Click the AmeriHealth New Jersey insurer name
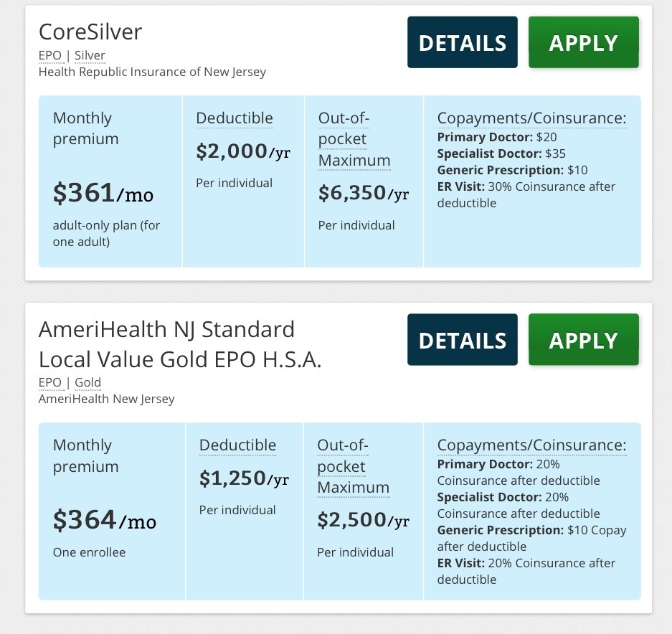 pyautogui.click(x=106, y=399)
